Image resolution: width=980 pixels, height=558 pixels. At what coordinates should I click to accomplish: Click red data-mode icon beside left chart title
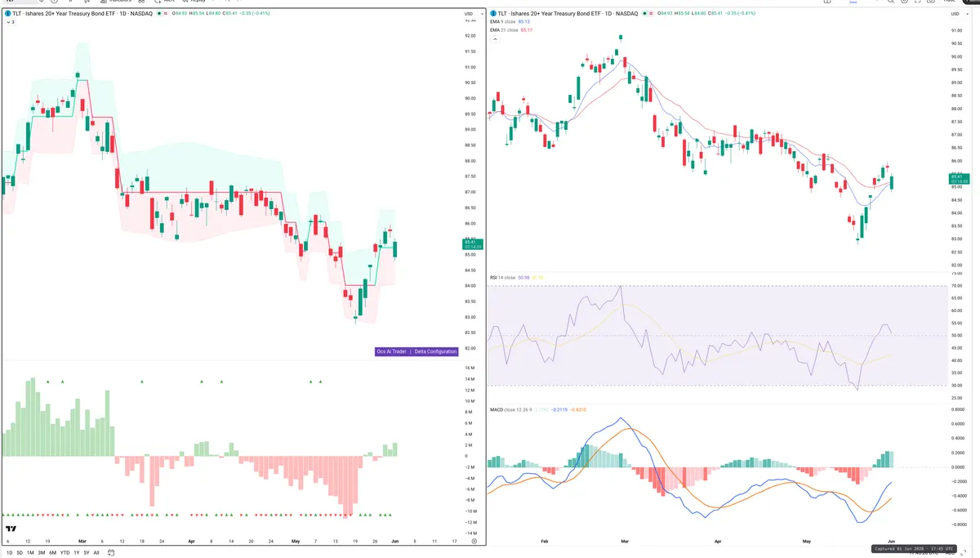[x=166, y=14]
